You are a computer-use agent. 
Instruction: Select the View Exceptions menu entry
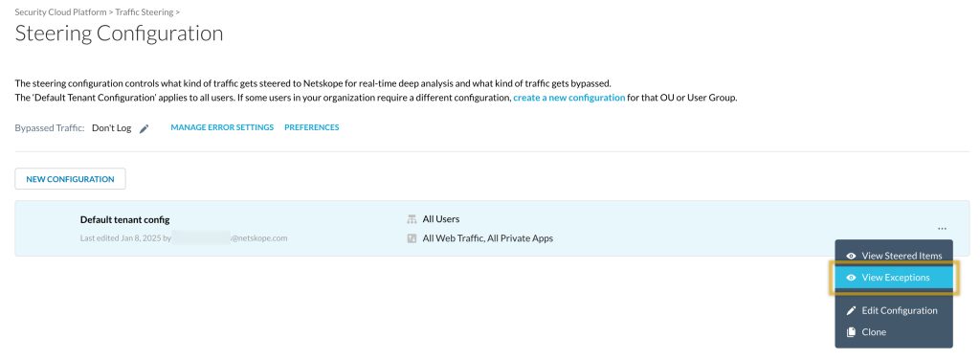coord(894,278)
